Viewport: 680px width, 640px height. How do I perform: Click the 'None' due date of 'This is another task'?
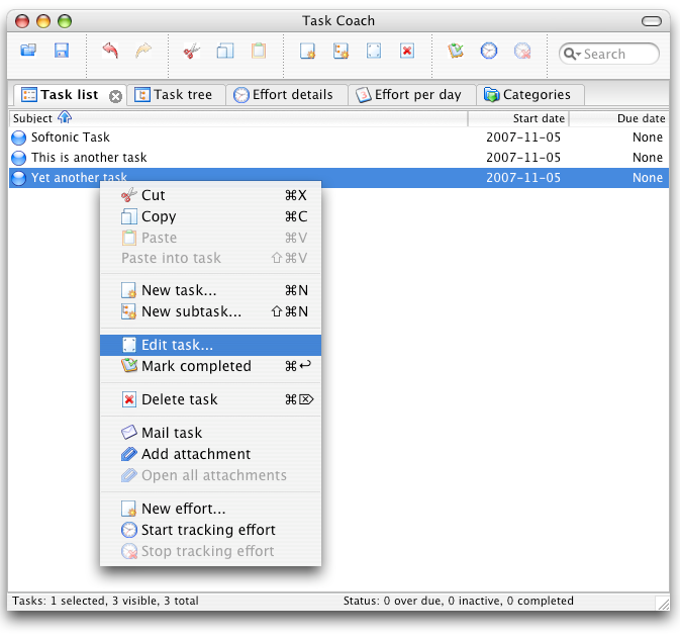tap(647, 157)
